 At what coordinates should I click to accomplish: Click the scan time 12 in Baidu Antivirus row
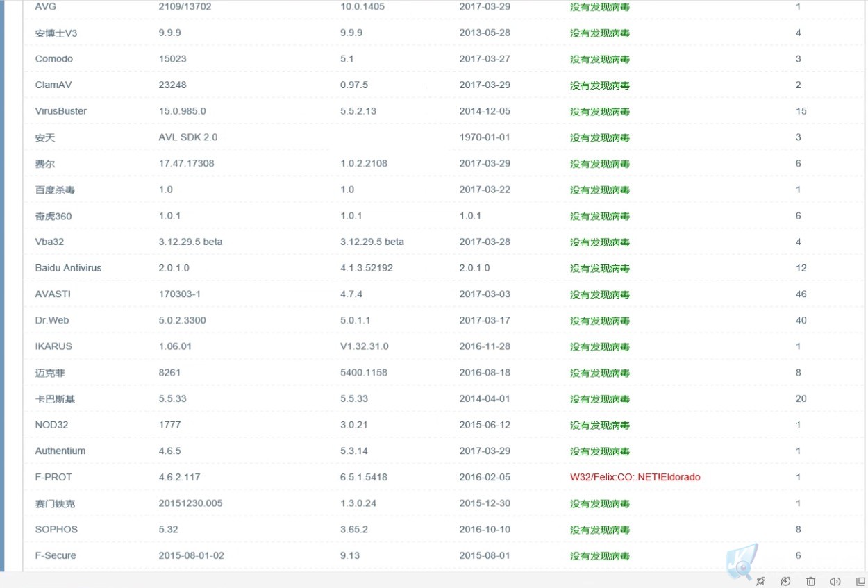tap(801, 268)
